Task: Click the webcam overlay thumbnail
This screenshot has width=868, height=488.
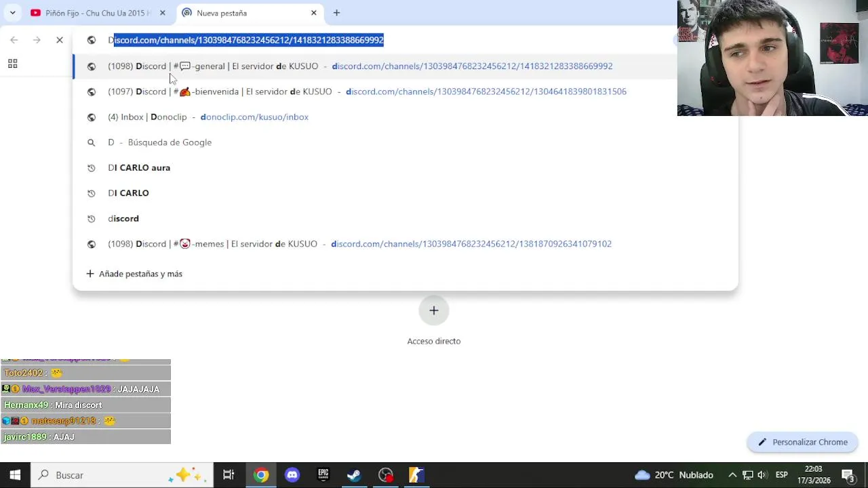Action: tap(772, 58)
